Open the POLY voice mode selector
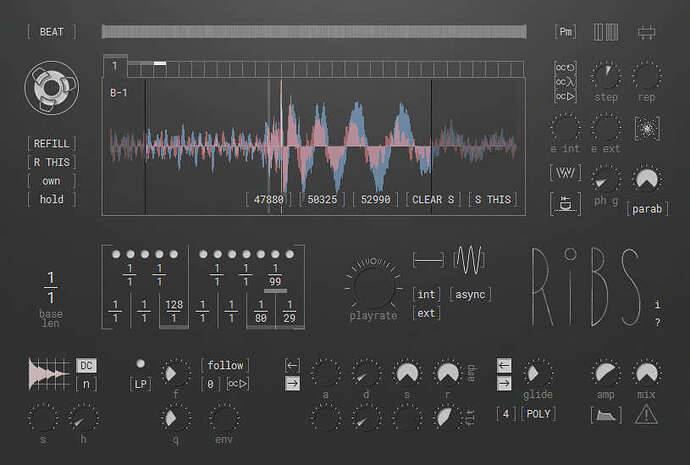 click(538, 414)
